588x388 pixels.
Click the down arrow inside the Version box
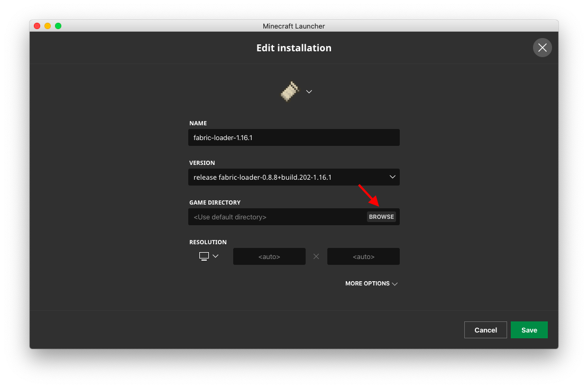pyautogui.click(x=392, y=177)
